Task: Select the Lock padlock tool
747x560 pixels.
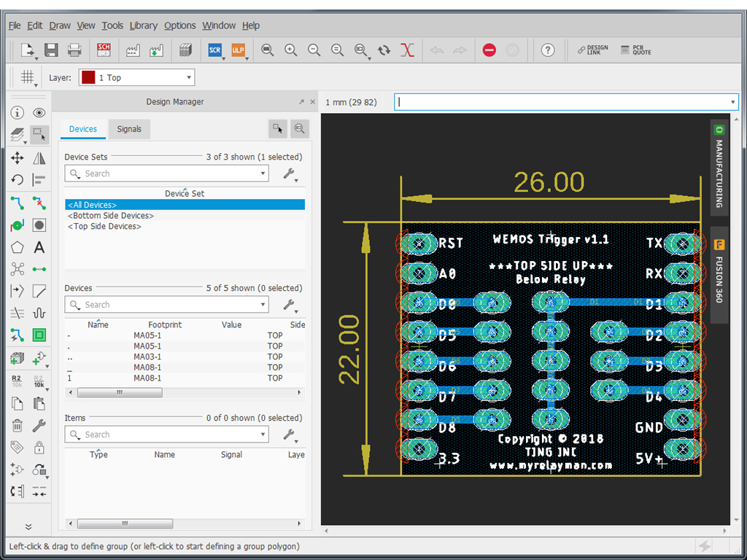Action: [39, 447]
